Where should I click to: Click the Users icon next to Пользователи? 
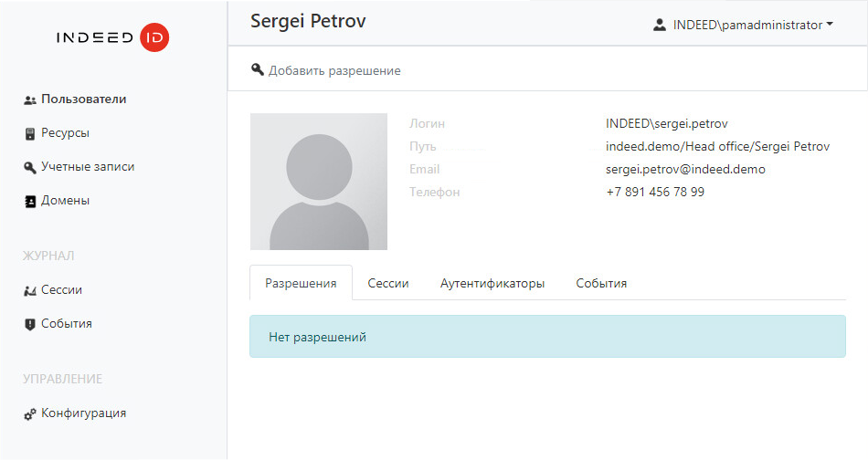pyautogui.click(x=29, y=100)
